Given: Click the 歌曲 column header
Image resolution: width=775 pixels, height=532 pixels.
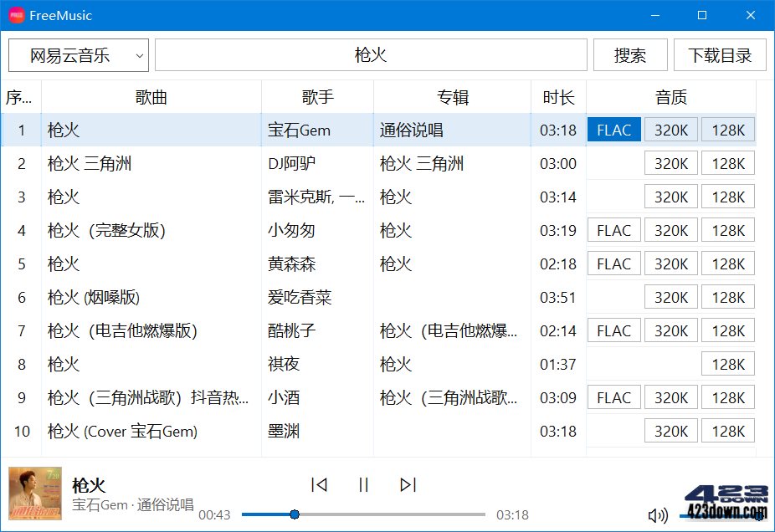Looking at the screenshot, I should pos(151,97).
